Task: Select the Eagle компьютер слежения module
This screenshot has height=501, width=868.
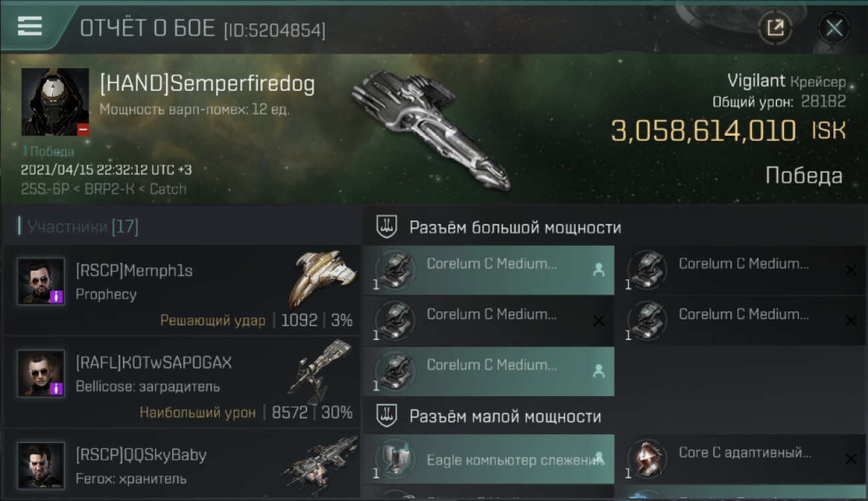Action: (x=489, y=459)
